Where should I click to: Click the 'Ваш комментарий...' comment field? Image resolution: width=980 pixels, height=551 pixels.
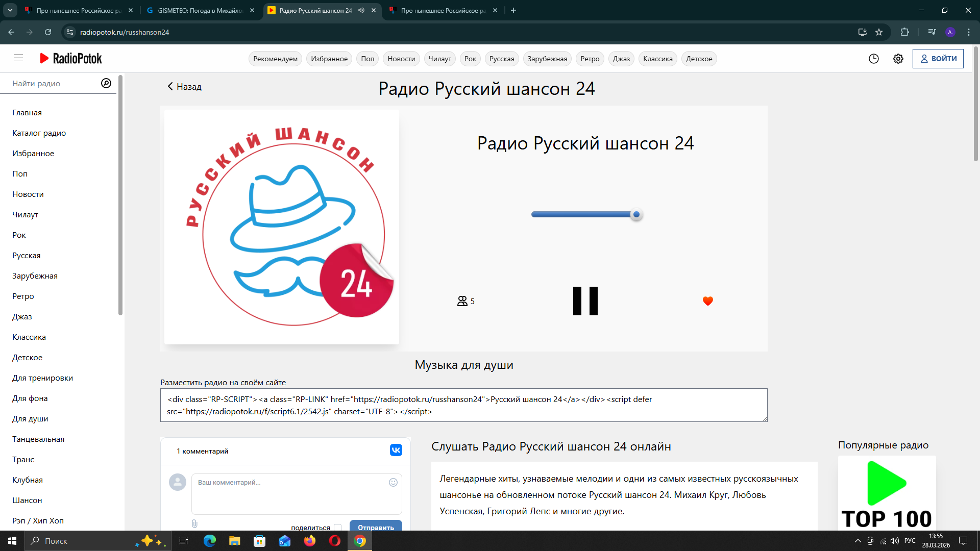point(297,494)
